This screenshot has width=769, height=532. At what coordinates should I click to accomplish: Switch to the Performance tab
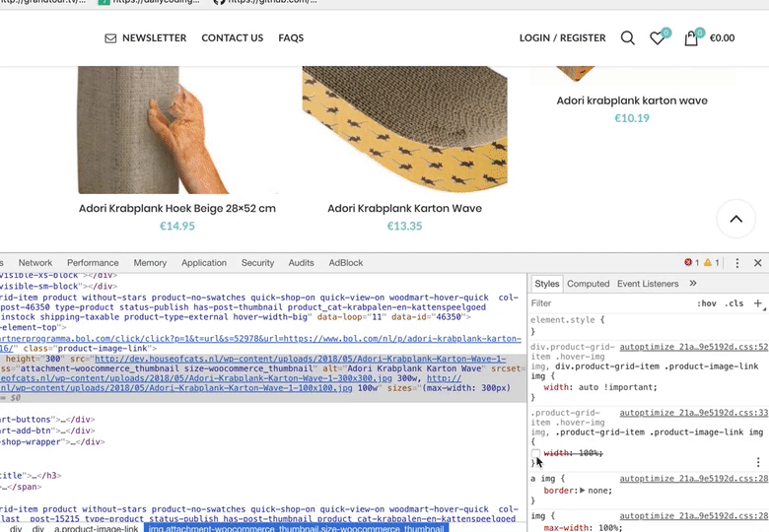pos(93,263)
